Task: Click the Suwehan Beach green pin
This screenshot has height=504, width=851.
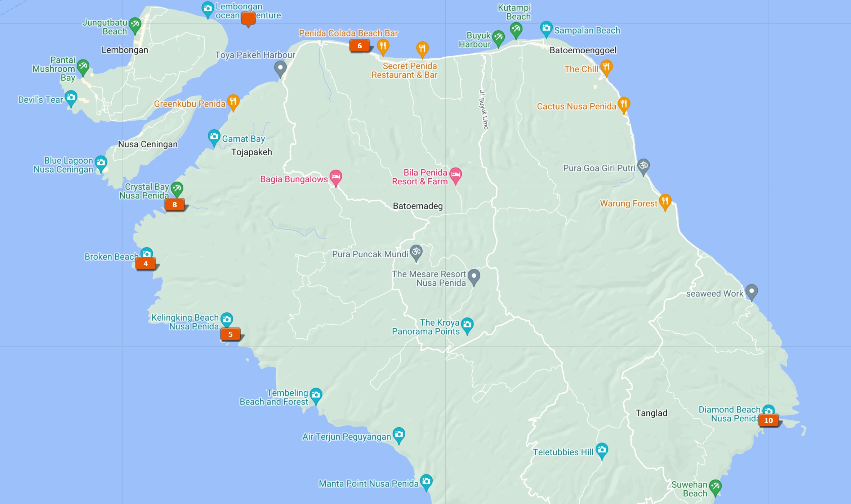Action: [715, 487]
